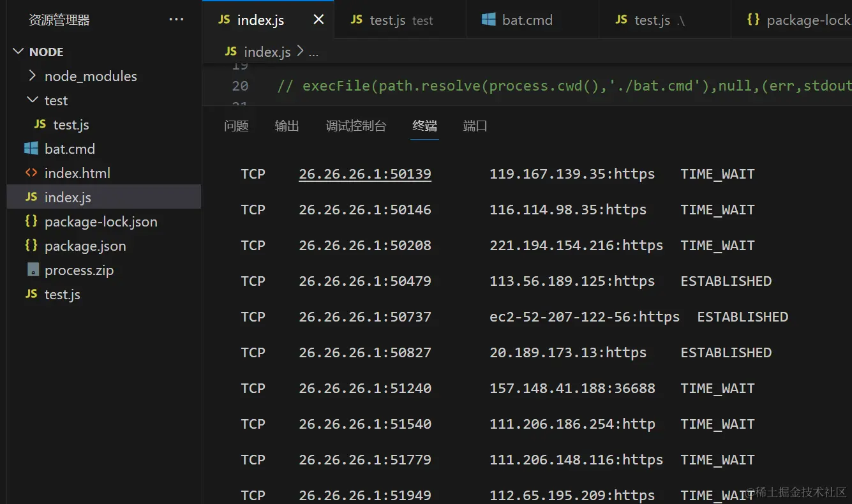Image resolution: width=852 pixels, height=504 pixels.
Task: Click 26.26.26.1:51779 in terminal output
Action: pos(365,459)
